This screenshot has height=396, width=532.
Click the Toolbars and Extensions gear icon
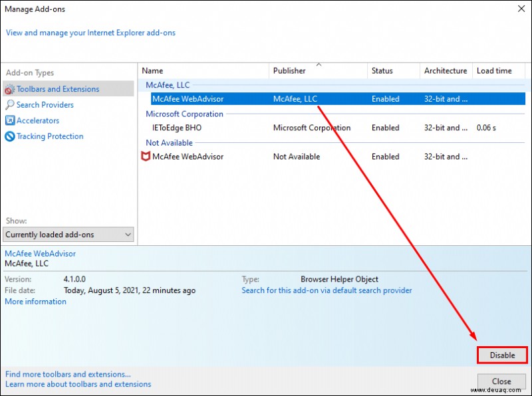pos(9,89)
